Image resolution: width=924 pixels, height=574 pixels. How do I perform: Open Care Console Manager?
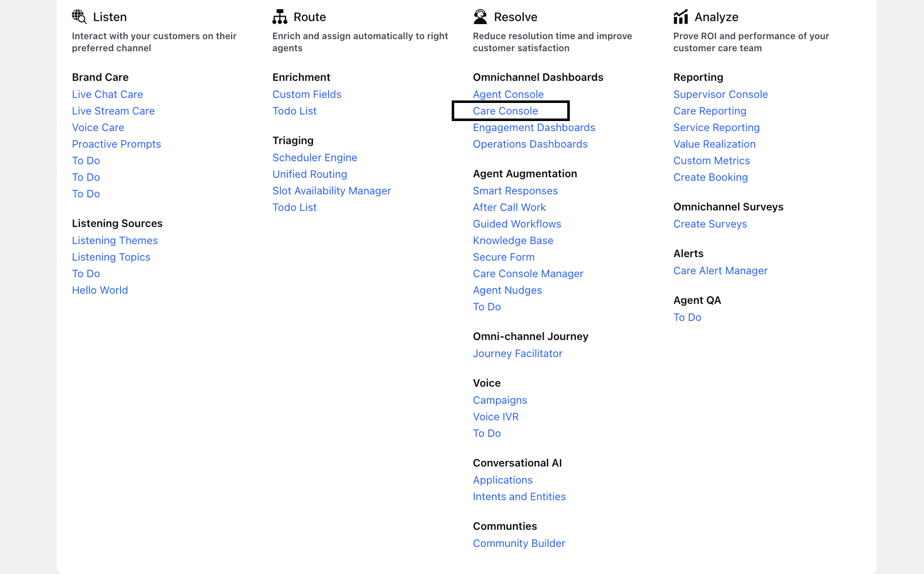(528, 274)
